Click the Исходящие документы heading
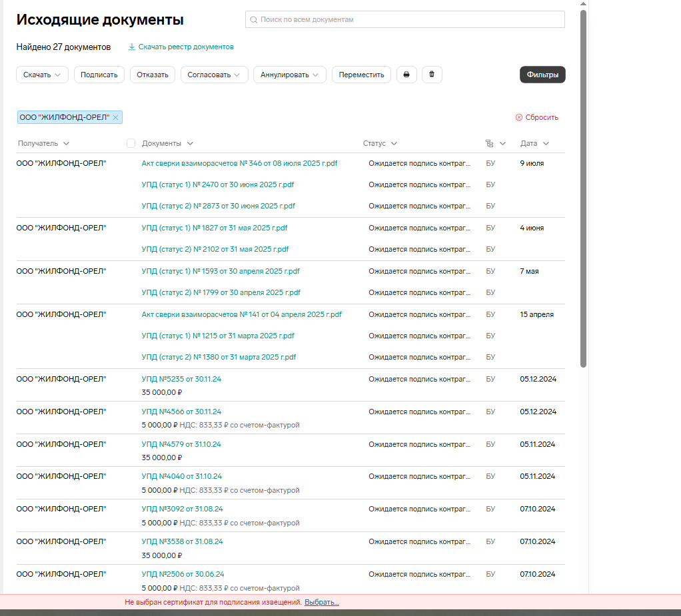Viewport: 681px width, 616px height. point(100,20)
